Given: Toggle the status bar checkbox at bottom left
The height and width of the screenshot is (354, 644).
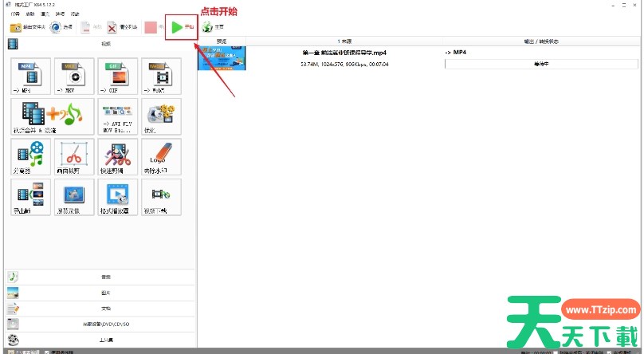Looking at the screenshot, I should (x=47, y=352).
